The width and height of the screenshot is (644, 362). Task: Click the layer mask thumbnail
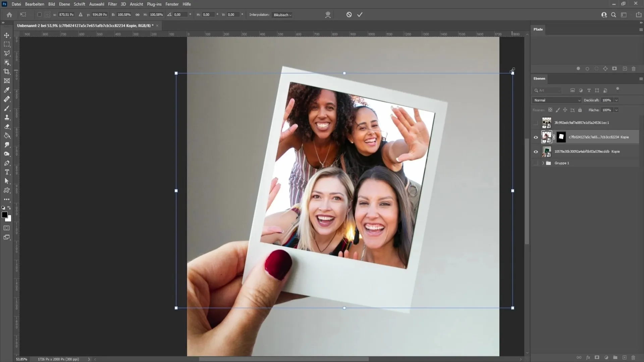(x=561, y=137)
